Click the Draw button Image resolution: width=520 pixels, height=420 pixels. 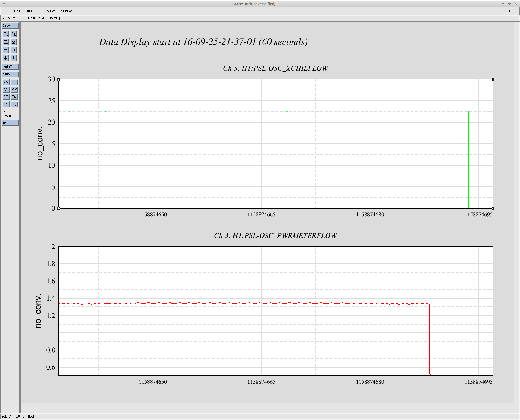(x=10, y=26)
